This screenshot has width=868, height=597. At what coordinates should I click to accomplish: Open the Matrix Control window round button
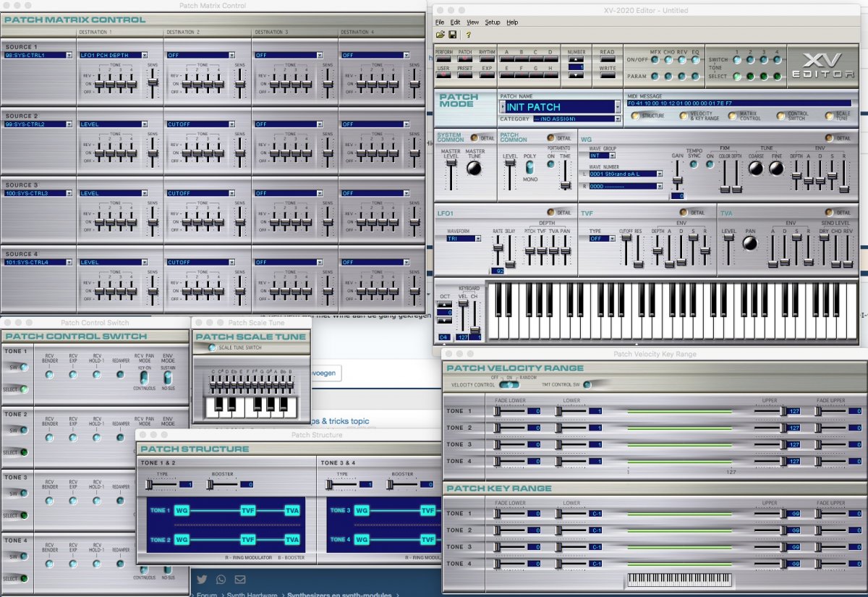pos(733,115)
